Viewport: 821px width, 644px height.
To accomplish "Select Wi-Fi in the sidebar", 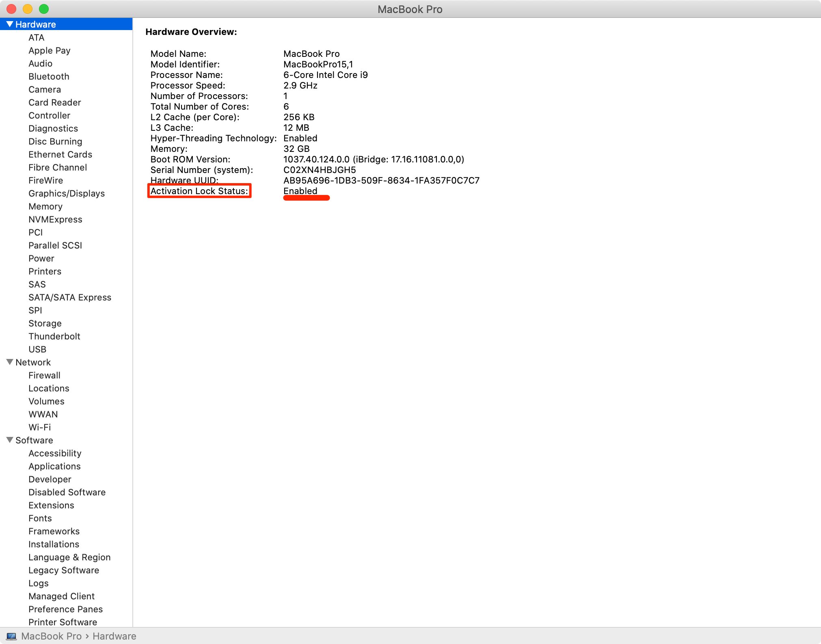I will (x=40, y=427).
